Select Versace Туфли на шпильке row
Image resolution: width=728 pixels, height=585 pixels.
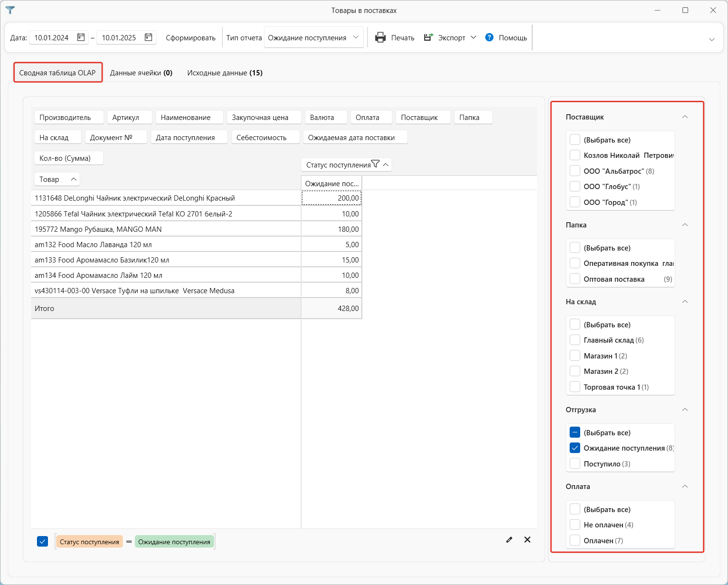166,290
